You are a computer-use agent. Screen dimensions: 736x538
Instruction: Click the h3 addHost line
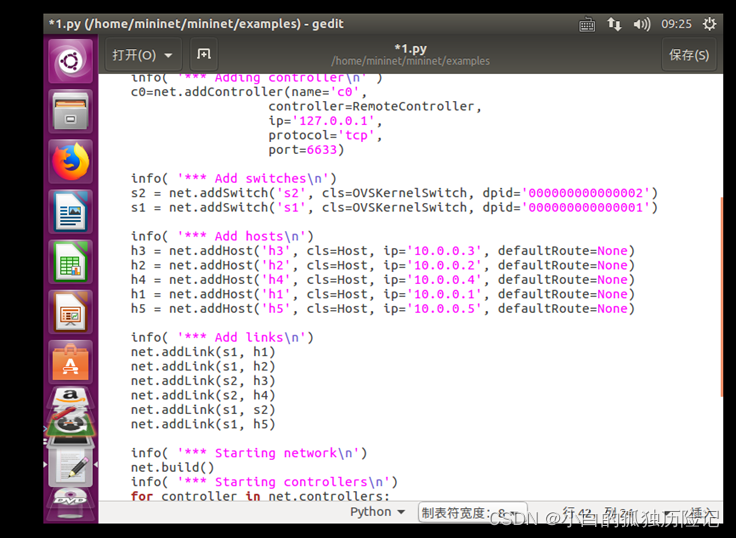(x=383, y=251)
